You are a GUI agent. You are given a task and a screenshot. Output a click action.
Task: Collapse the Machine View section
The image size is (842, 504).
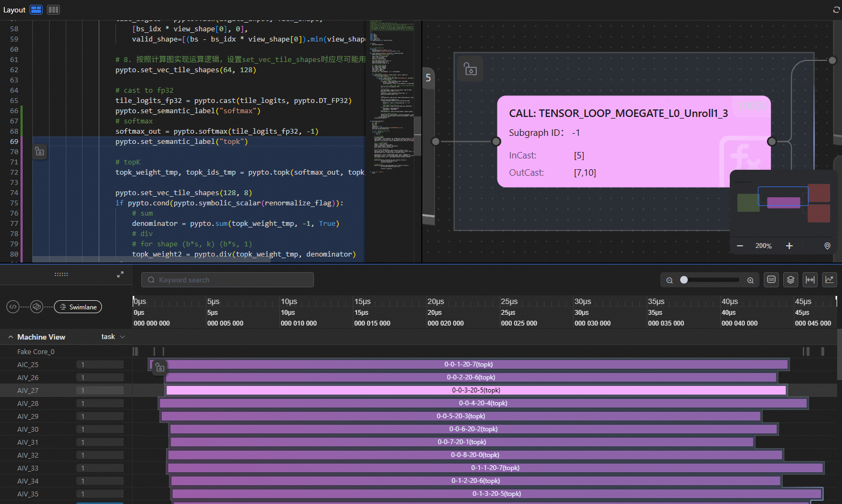[x=10, y=337]
